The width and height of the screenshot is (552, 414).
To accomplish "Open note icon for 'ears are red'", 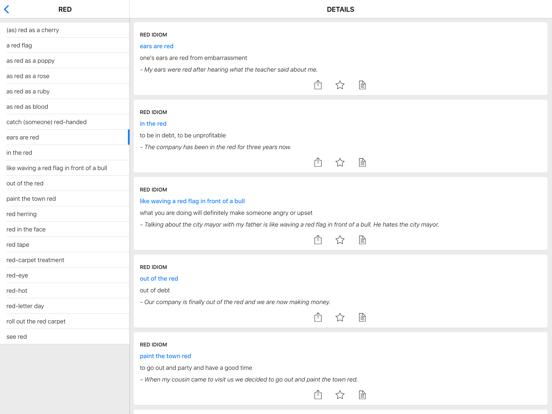I will [362, 85].
